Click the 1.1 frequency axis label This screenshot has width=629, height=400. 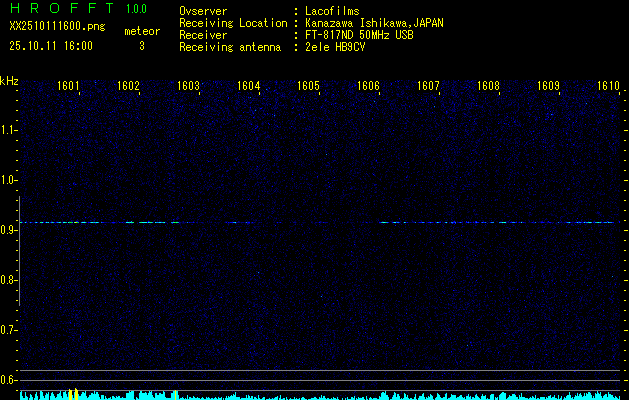9,130
